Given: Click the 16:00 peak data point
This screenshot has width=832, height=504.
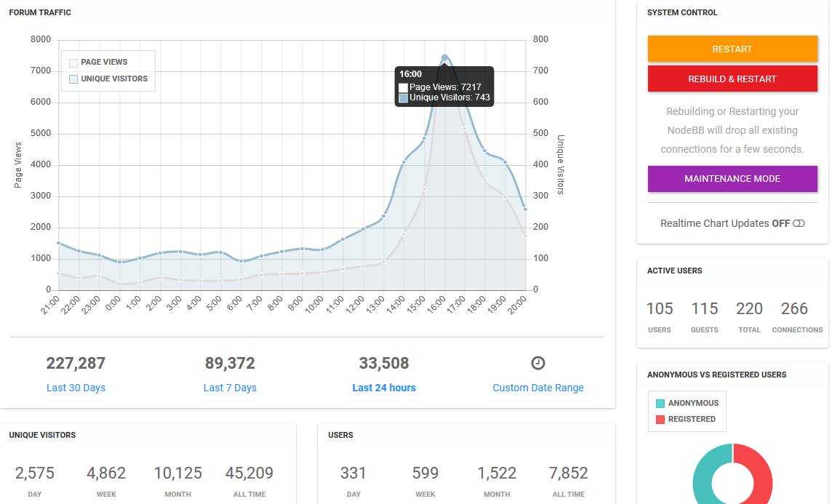Looking at the screenshot, I should click(x=444, y=57).
